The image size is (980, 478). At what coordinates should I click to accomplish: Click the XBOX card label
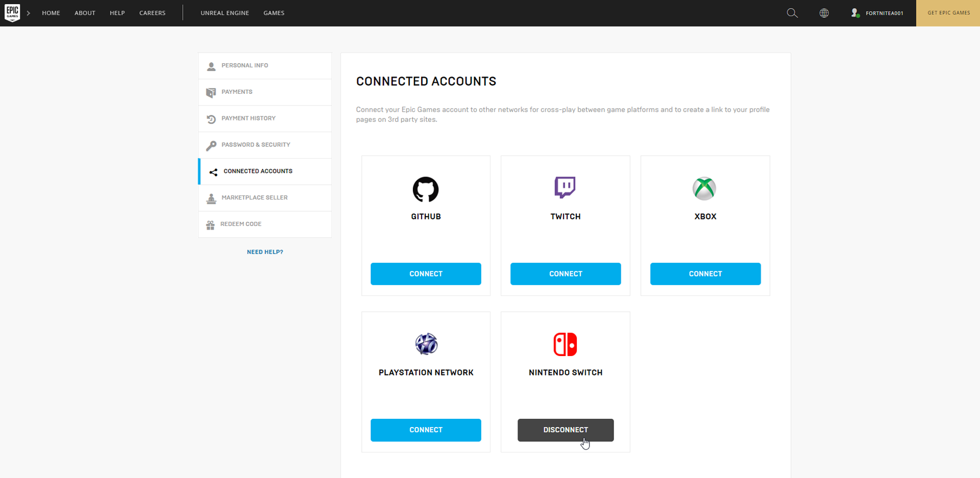click(x=705, y=217)
